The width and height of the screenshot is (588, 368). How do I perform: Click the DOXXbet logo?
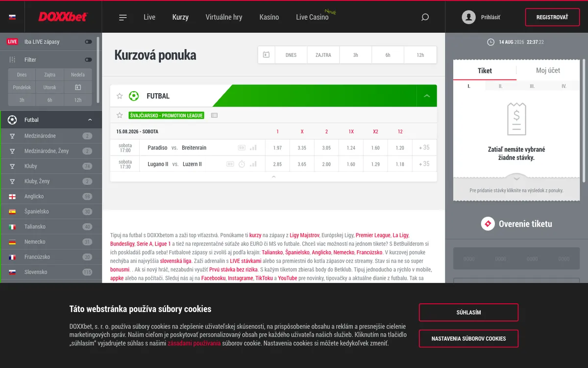pyautogui.click(x=63, y=17)
